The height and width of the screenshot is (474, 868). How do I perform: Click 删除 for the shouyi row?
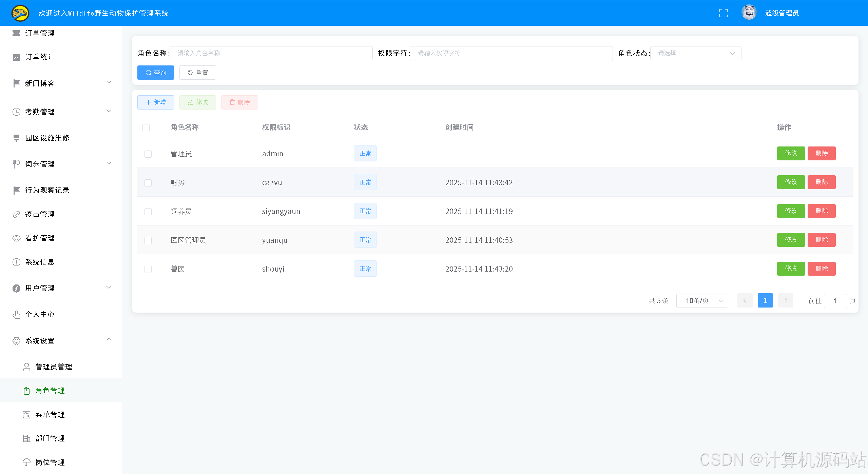point(822,269)
